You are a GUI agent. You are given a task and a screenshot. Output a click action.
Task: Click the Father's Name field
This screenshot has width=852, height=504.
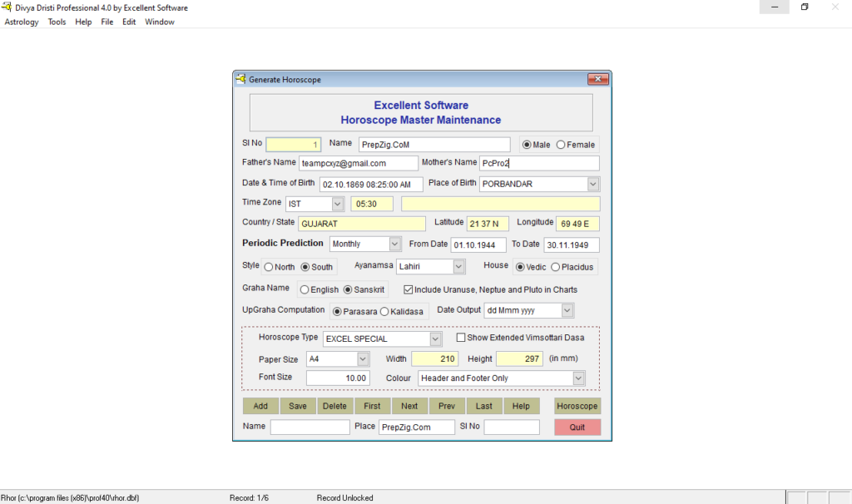(358, 163)
